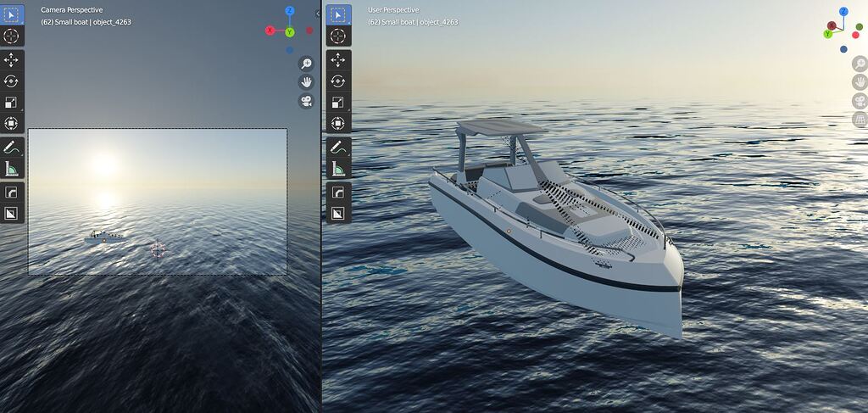This screenshot has width=868, height=413.
Task: Choose the Annotate pencil tool in User Perspective viewport
Action: 338,148
